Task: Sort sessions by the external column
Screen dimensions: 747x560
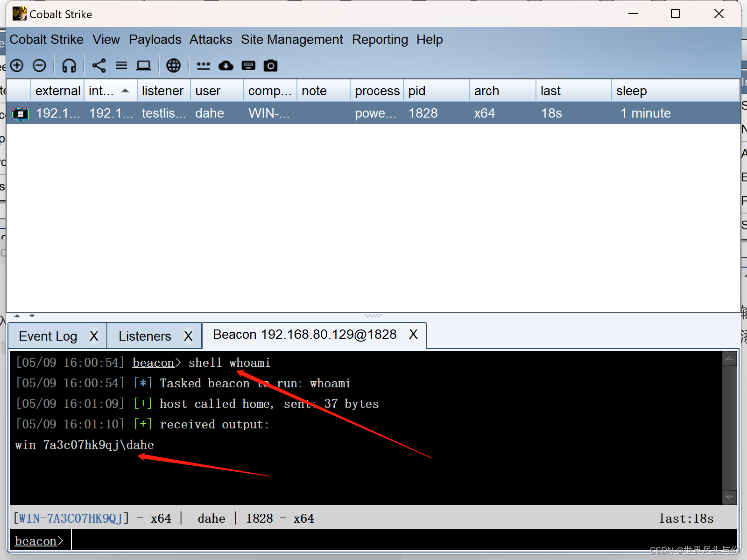Action: click(x=57, y=91)
